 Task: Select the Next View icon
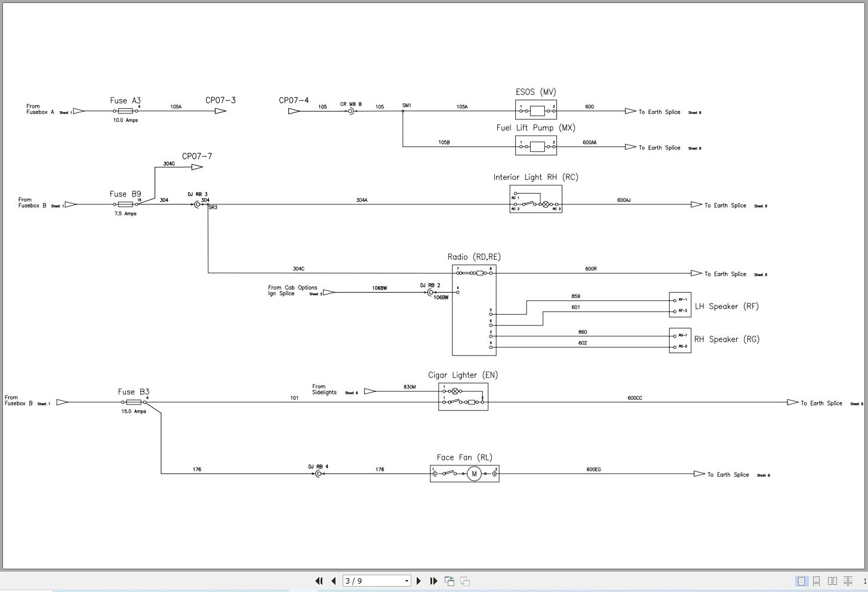click(464, 581)
